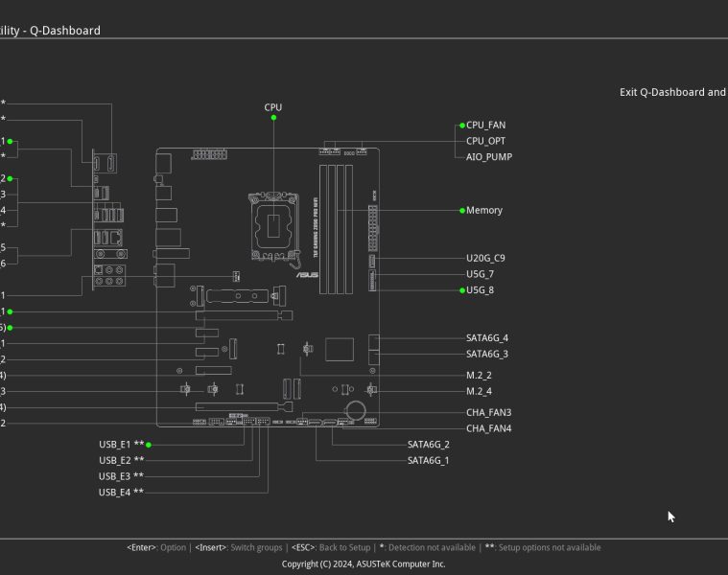Select the CPU_OPT header label
The height and width of the screenshot is (575, 728).
(485, 141)
